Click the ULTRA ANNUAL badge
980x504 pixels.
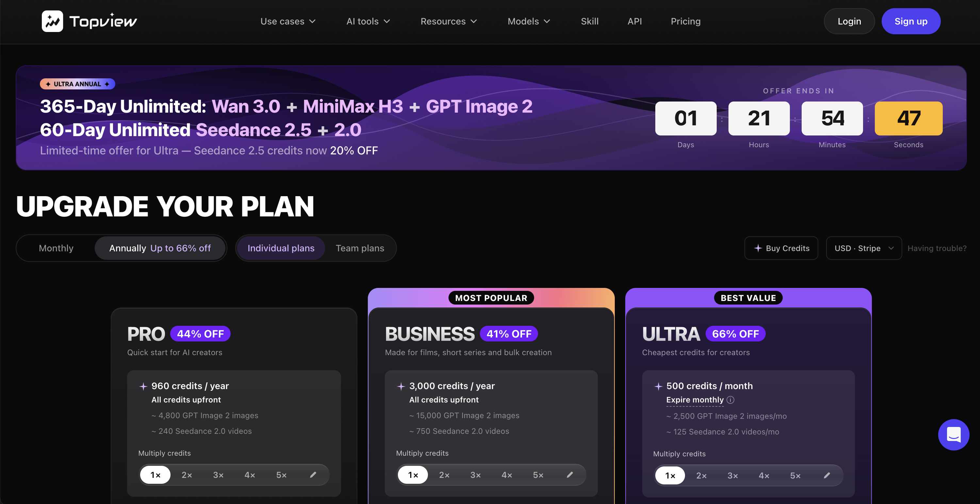(x=77, y=84)
